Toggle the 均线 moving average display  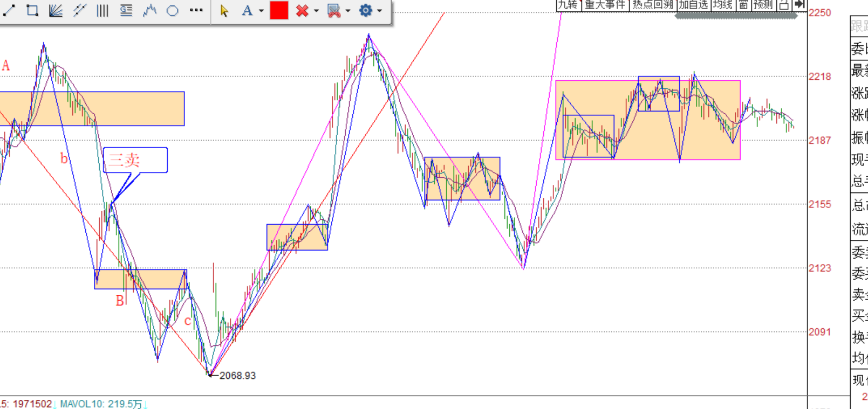pyautogui.click(x=722, y=5)
